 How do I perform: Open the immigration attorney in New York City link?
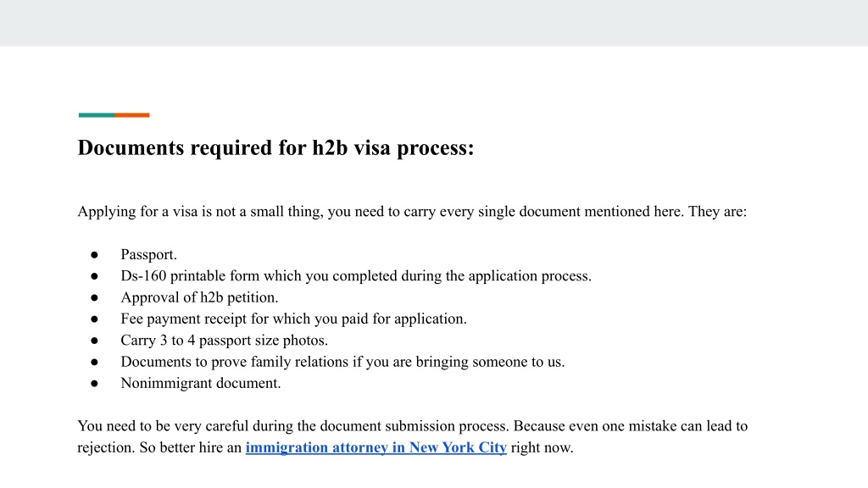point(376,447)
